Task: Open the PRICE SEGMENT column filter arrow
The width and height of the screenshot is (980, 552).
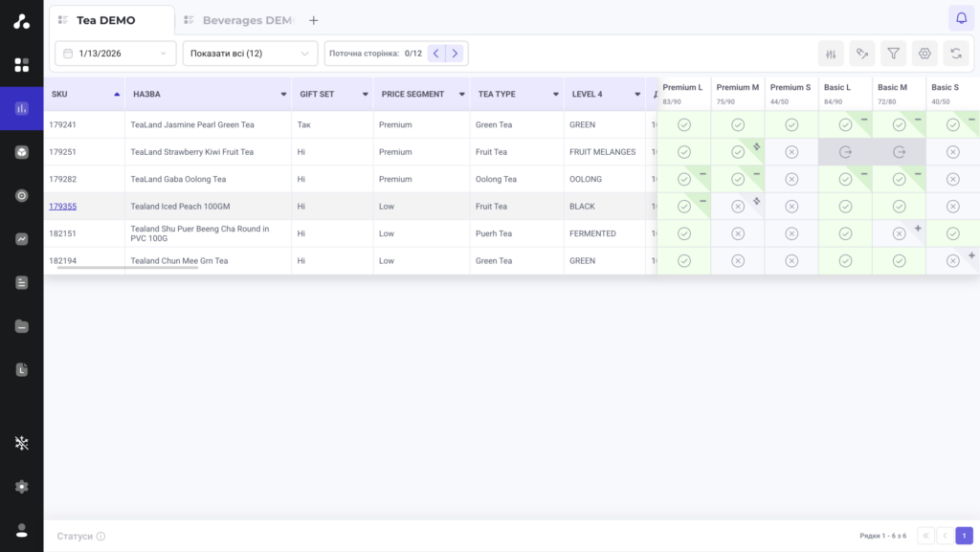Action: click(462, 95)
